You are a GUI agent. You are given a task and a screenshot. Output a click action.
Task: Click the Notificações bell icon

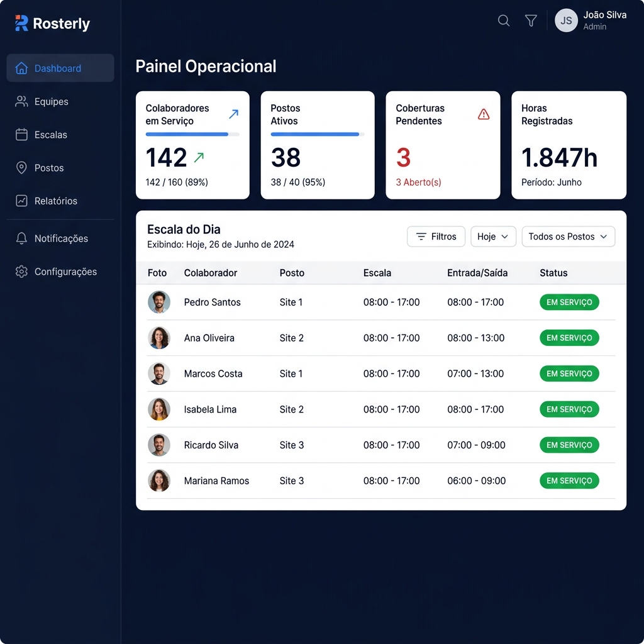pos(21,238)
